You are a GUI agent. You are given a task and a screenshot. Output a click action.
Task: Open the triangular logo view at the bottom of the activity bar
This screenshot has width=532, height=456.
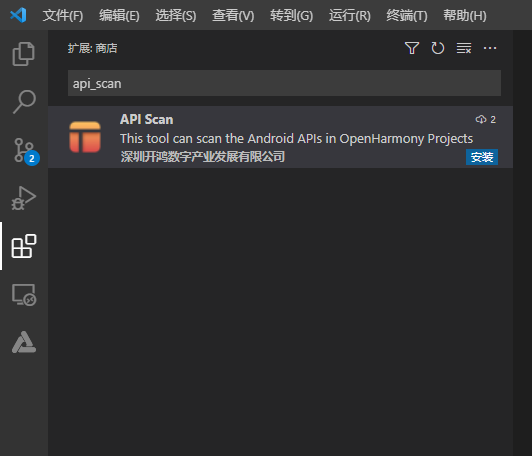coord(24,342)
